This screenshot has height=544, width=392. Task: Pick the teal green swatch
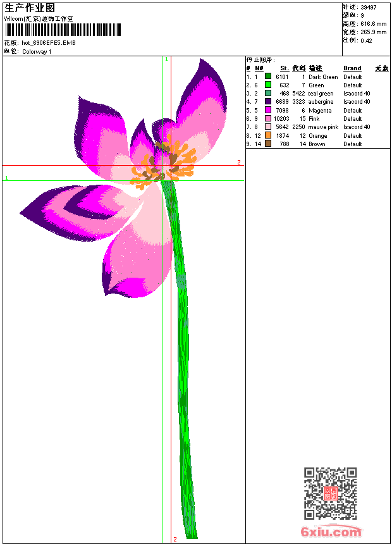coord(268,93)
